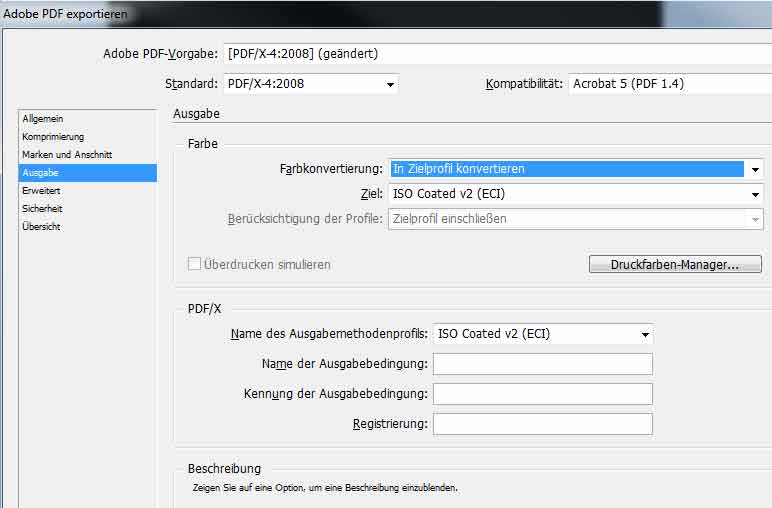This screenshot has width=772, height=508.
Task: Expand the Ziel dropdown with ISO Coated v2
Action: (576, 194)
